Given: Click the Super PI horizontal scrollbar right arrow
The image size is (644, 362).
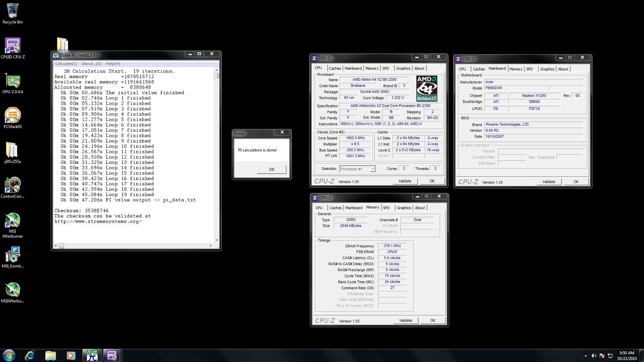Looking at the screenshot, I should (x=211, y=245).
